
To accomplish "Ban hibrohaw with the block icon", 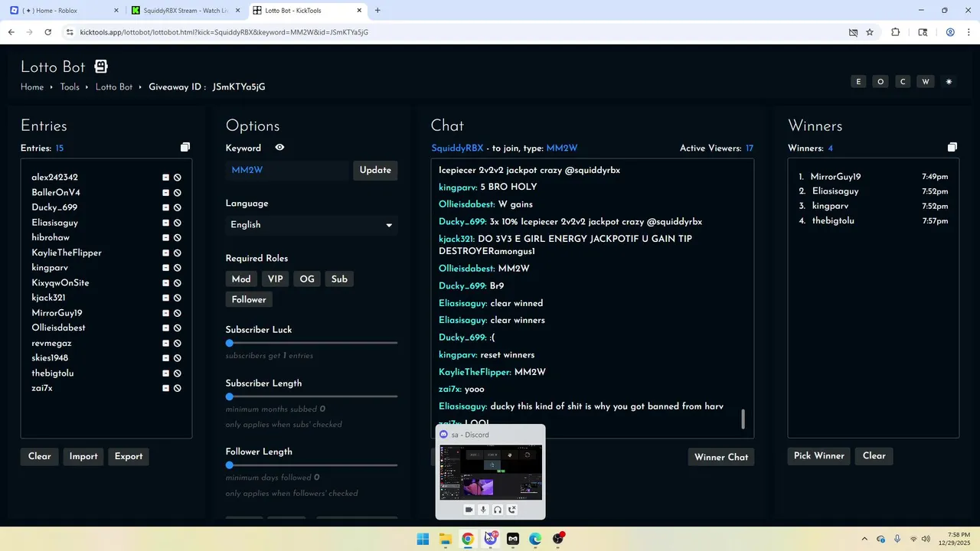I will click(x=177, y=237).
